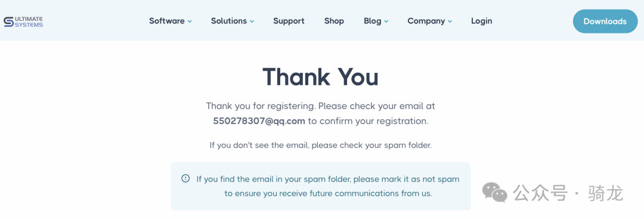The image size is (644, 219).
Task: Click the Thank You heading
Action: pyautogui.click(x=320, y=77)
